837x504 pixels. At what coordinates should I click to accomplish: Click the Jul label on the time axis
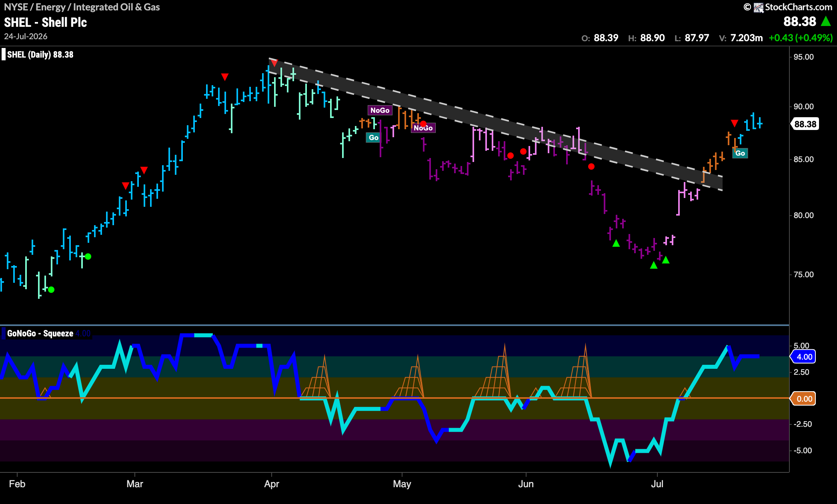click(657, 484)
